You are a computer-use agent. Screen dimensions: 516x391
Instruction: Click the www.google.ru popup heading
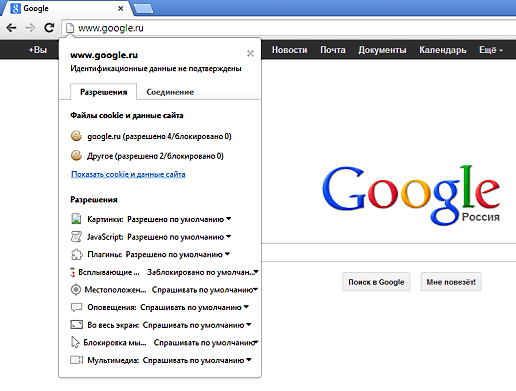[x=104, y=55]
